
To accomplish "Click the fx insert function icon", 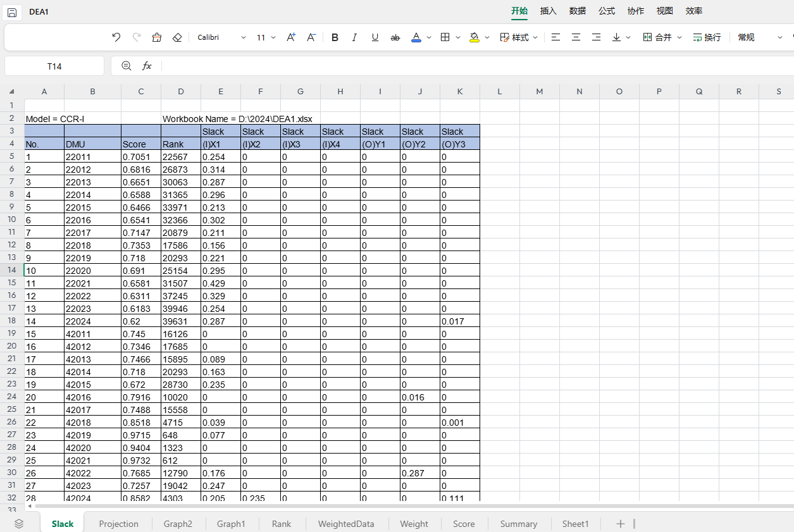I will pos(147,66).
